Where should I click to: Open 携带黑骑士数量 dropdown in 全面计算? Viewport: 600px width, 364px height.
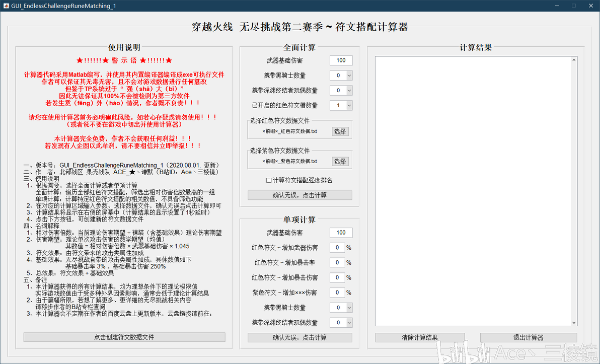[341, 76]
